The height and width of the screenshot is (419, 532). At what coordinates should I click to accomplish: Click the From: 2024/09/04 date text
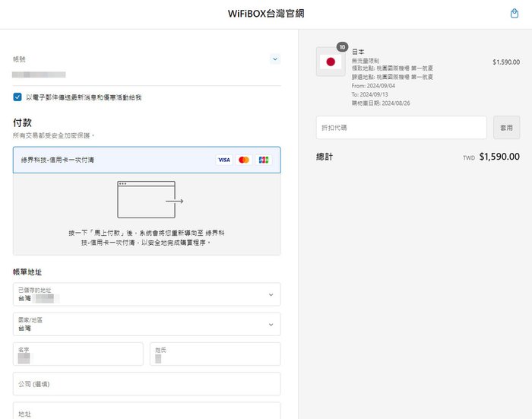(x=373, y=86)
